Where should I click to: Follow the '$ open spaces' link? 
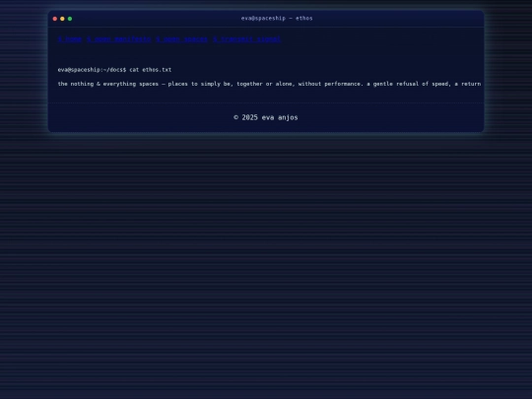point(182,39)
